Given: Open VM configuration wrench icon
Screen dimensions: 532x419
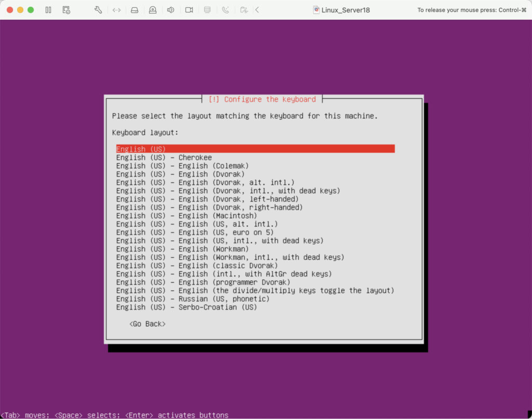Looking at the screenshot, I should tap(98, 10).
